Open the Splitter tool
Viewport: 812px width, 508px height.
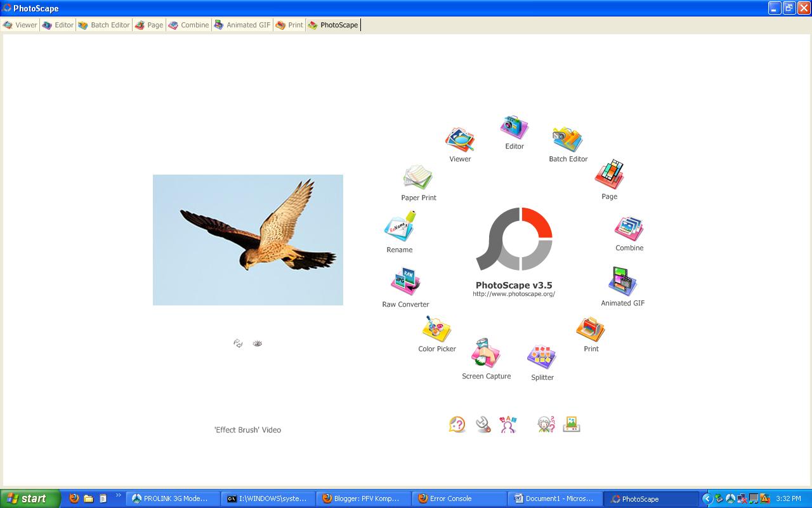(542, 358)
